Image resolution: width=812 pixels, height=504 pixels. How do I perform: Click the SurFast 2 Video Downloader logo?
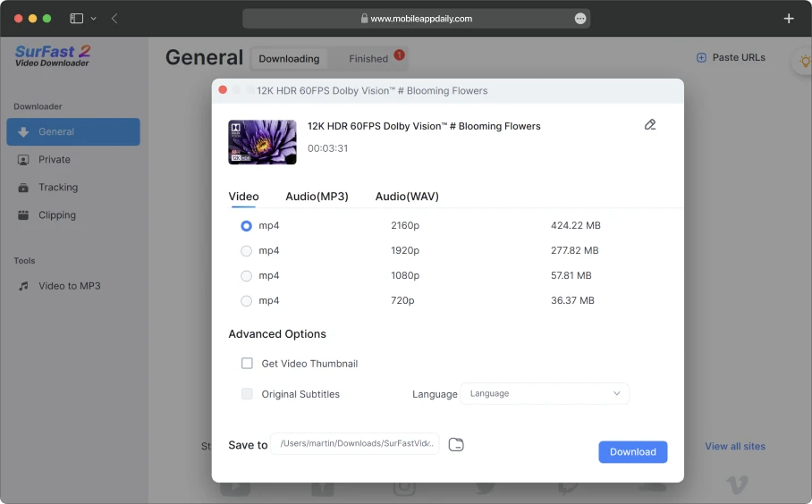coord(52,56)
